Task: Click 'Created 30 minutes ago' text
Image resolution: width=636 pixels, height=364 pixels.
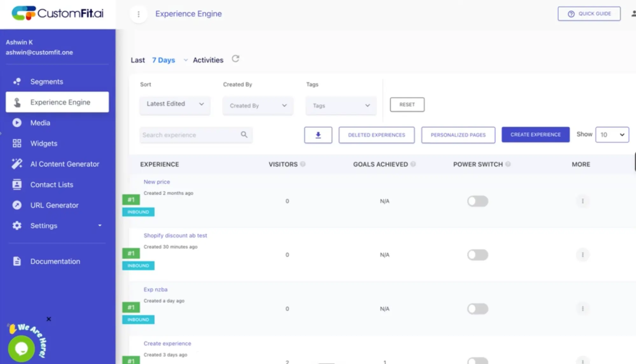Action: click(171, 247)
